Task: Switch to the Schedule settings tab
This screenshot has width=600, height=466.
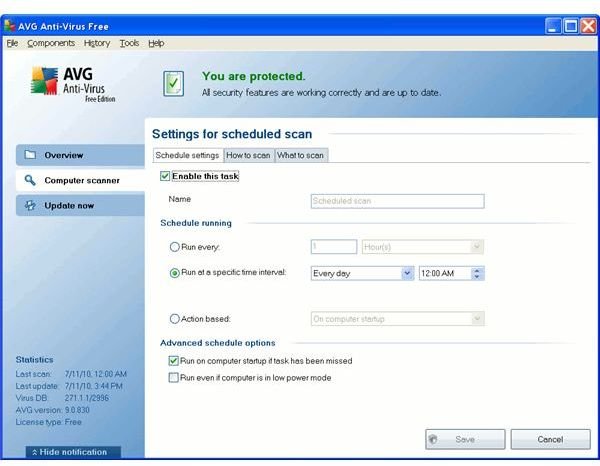Action: click(188, 155)
